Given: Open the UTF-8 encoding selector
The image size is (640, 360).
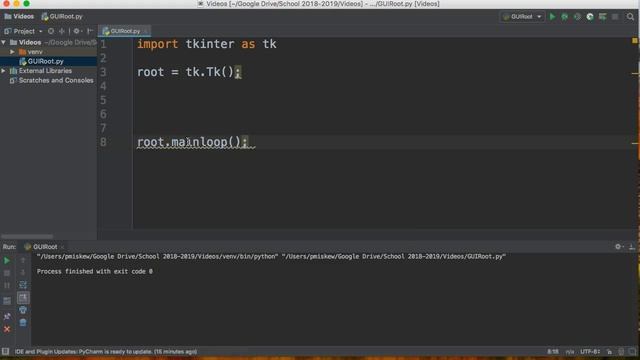Looking at the screenshot, I should click(x=590, y=351).
